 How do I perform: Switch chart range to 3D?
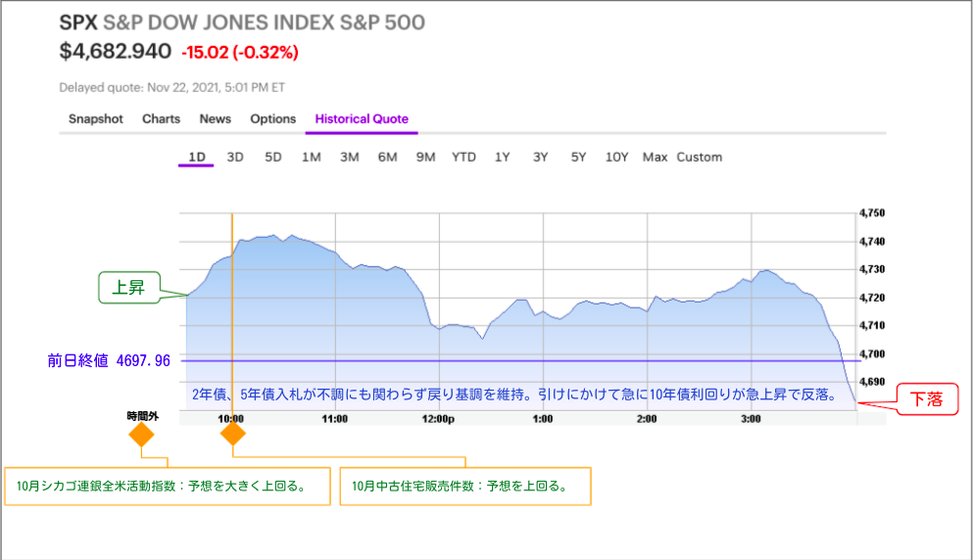pyautogui.click(x=234, y=157)
